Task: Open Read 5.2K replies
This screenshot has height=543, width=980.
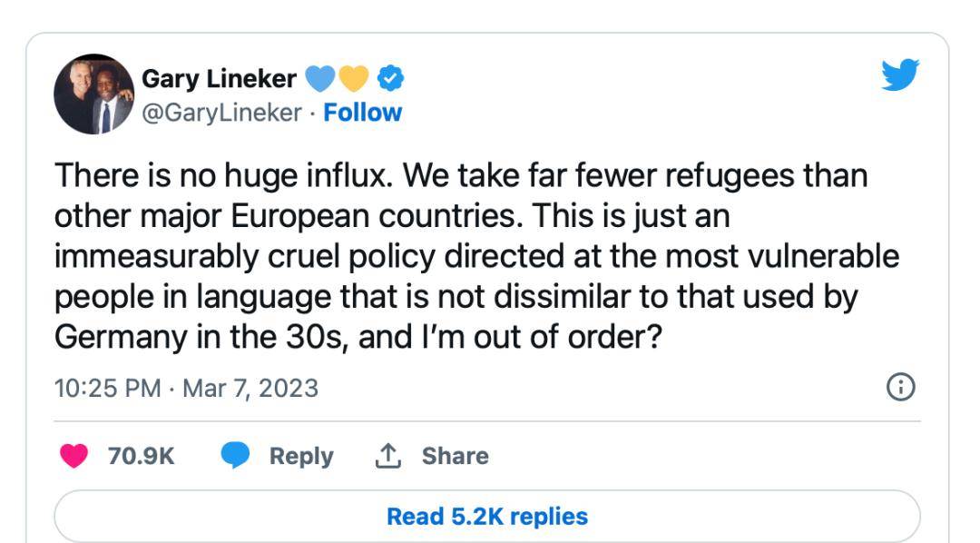Action: coord(487,517)
